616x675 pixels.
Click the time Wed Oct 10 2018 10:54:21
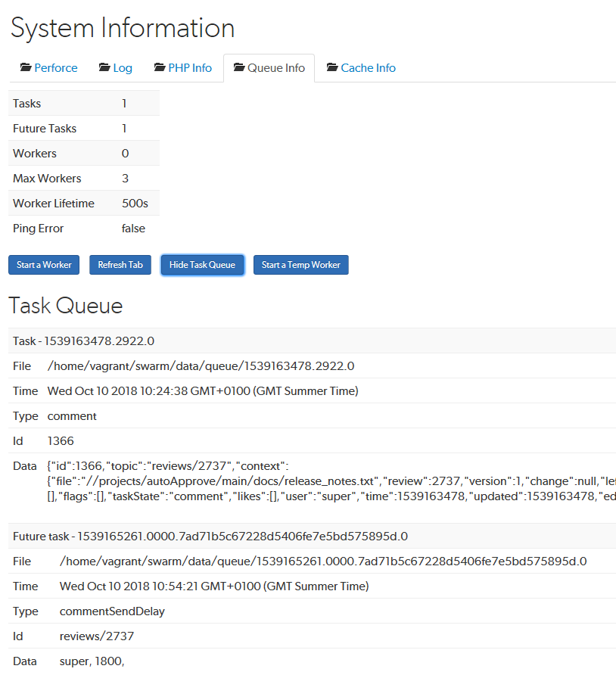point(214,586)
